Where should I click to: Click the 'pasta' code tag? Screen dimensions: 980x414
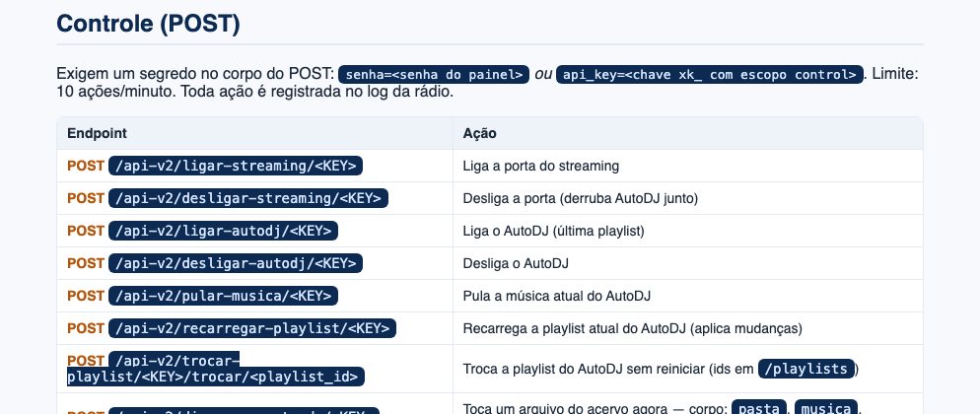pyautogui.click(x=759, y=408)
